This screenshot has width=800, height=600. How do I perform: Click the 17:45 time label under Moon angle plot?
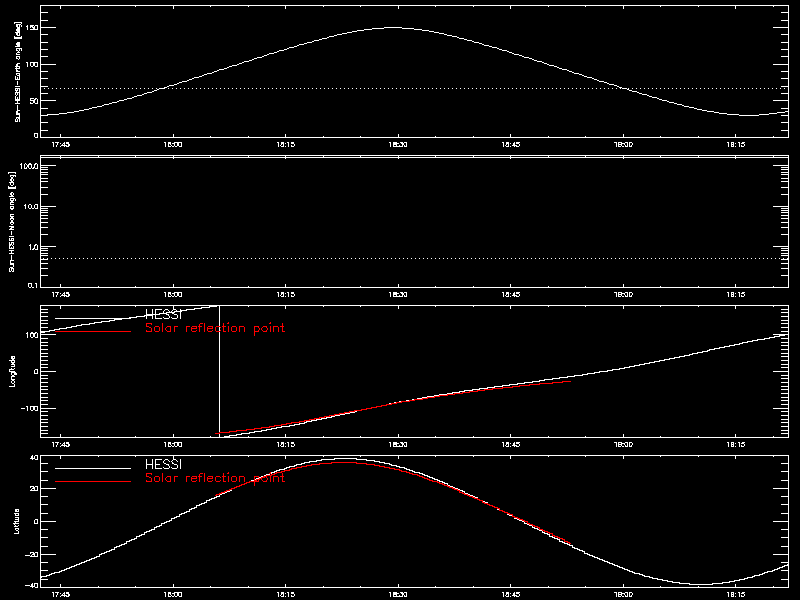[x=61, y=295]
